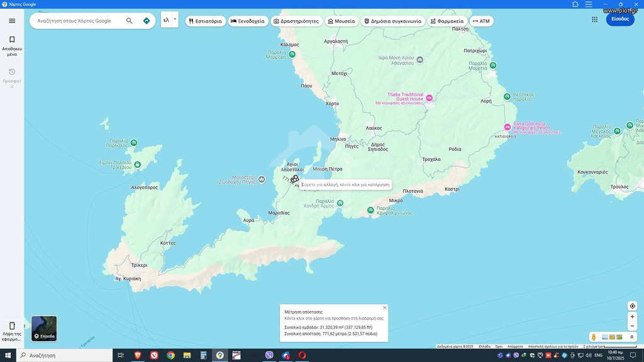This screenshot has width=644, height=362.
Task: Click the extensions puzzle icon in title bar
Action: point(575,4)
